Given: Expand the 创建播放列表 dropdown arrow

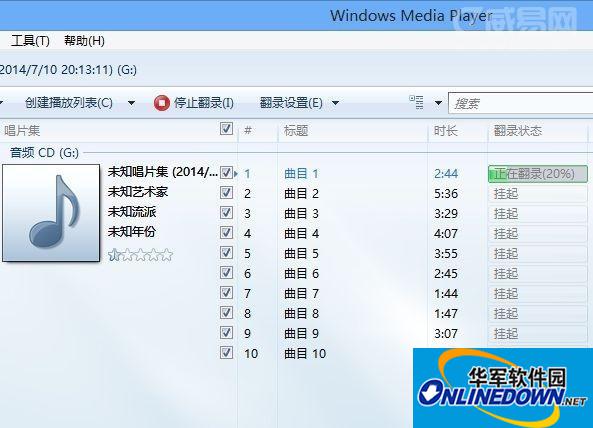Looking at the screenshot, I should click(x=131, y=103).
